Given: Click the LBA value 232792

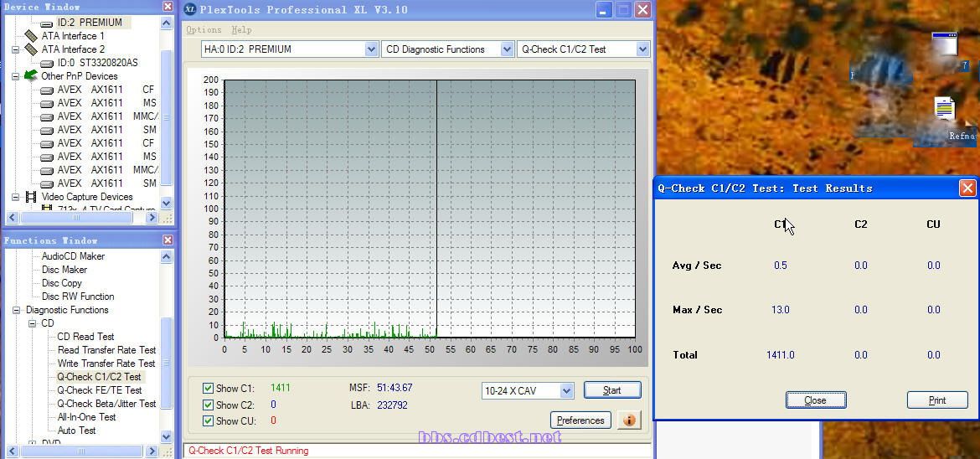Looking at the screenshot, I should (x=393, y=405).
